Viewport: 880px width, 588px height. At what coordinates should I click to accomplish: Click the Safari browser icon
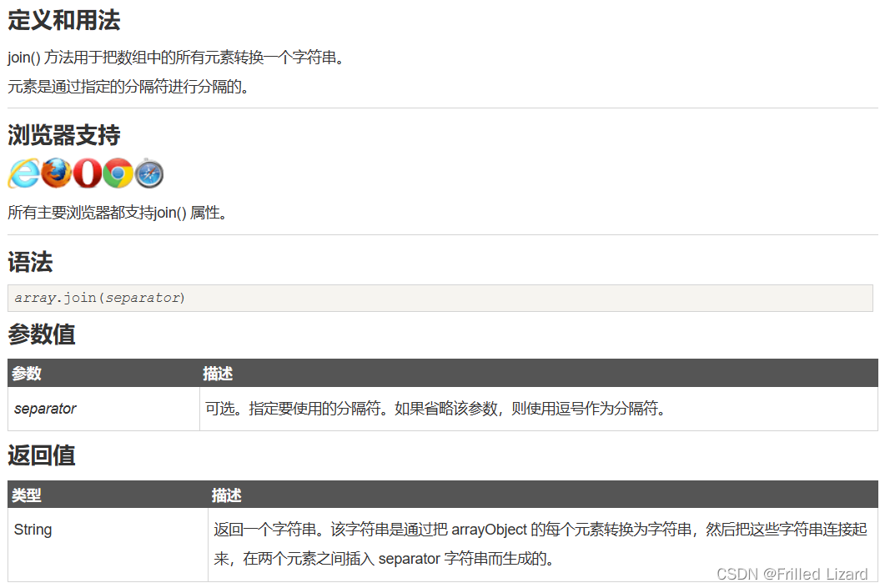149,173
